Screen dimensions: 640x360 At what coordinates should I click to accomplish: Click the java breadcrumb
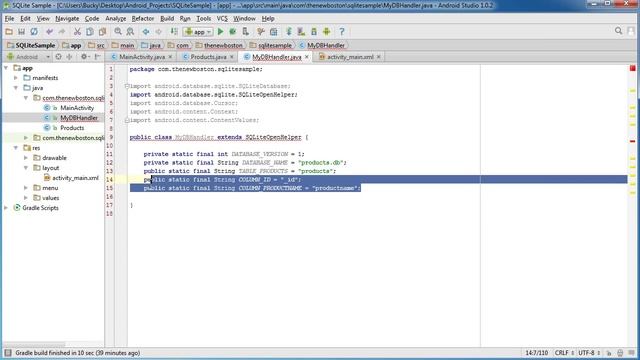click(x=151, y=45)
